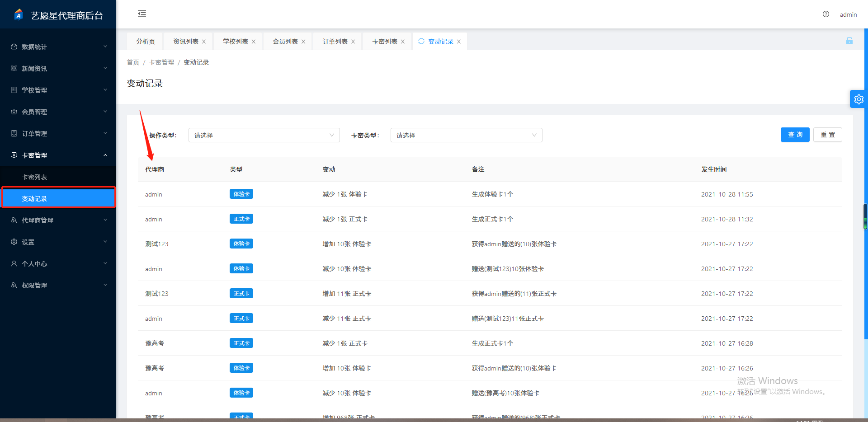Click 体验卡 tag in 2021-10-28 11:55 row

pos(241,194)
